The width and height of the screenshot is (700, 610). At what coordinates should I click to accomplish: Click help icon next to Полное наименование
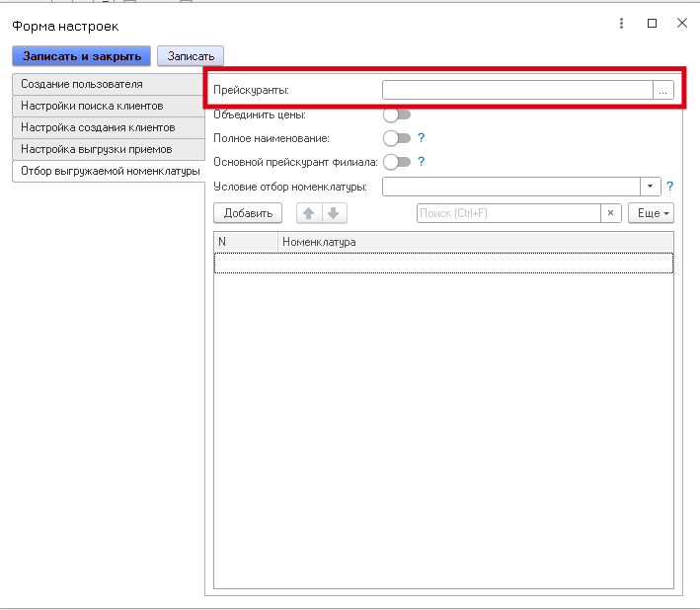tap(421, 138)
